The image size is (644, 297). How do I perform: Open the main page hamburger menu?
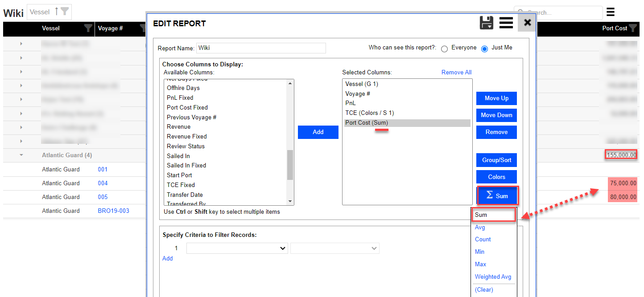611,12
